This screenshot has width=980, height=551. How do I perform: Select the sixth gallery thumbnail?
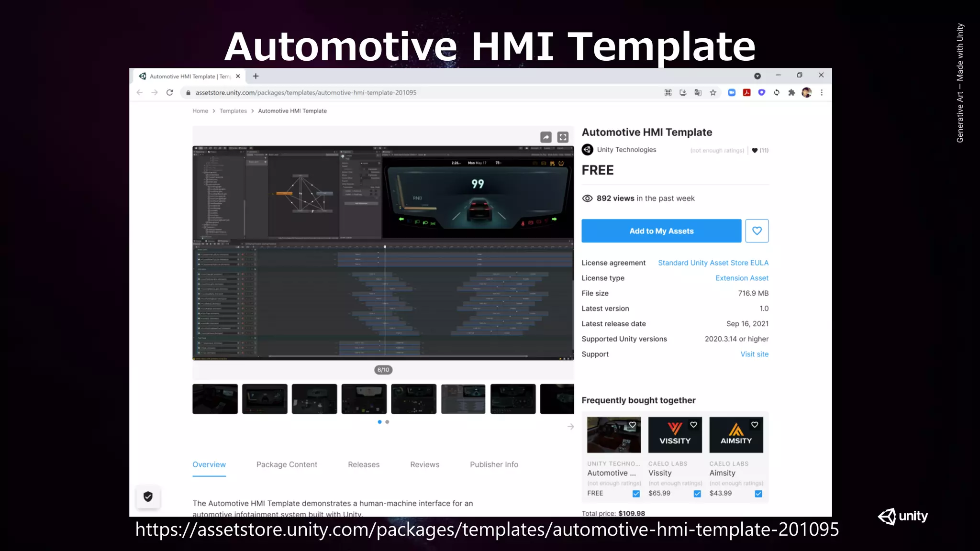click(463, 399)
